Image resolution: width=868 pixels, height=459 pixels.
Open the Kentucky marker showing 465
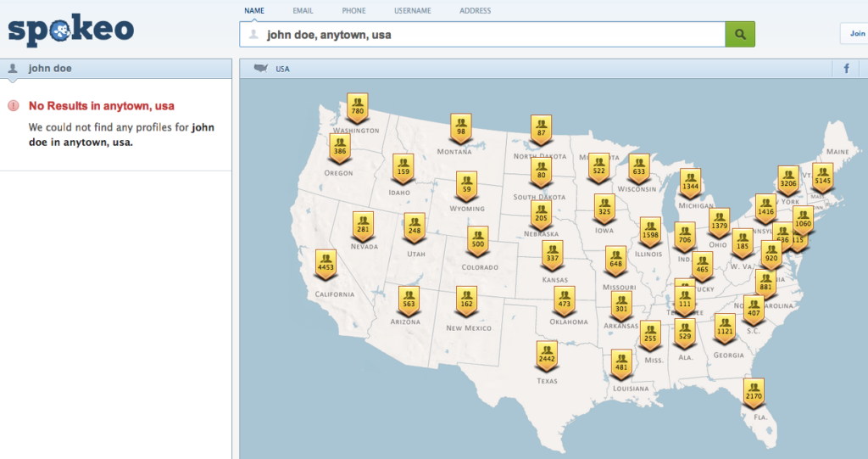(702, 267)
